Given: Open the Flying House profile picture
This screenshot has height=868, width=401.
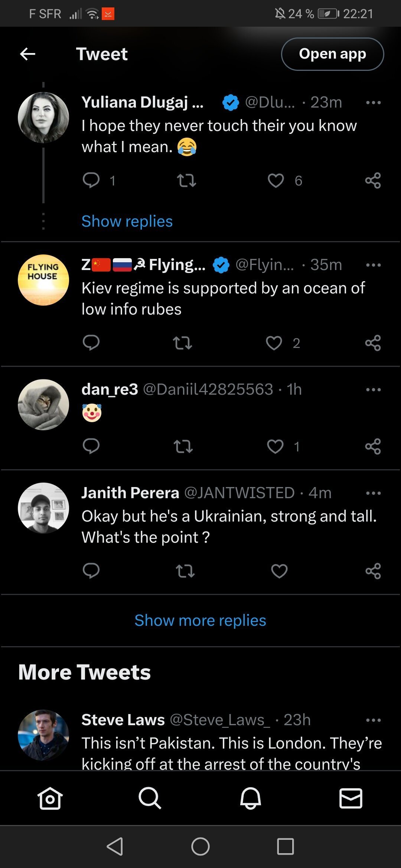Looking at the screenshot, I should click(43, 280).
